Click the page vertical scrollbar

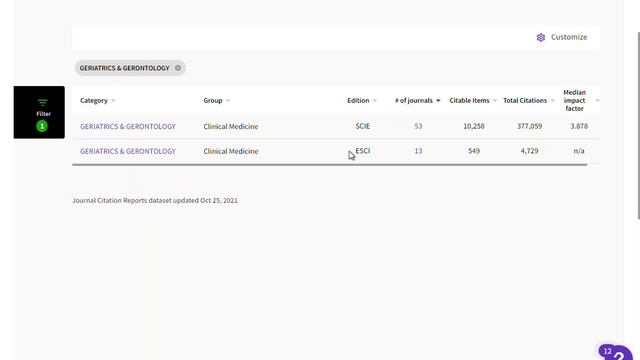tap(638, 126)
